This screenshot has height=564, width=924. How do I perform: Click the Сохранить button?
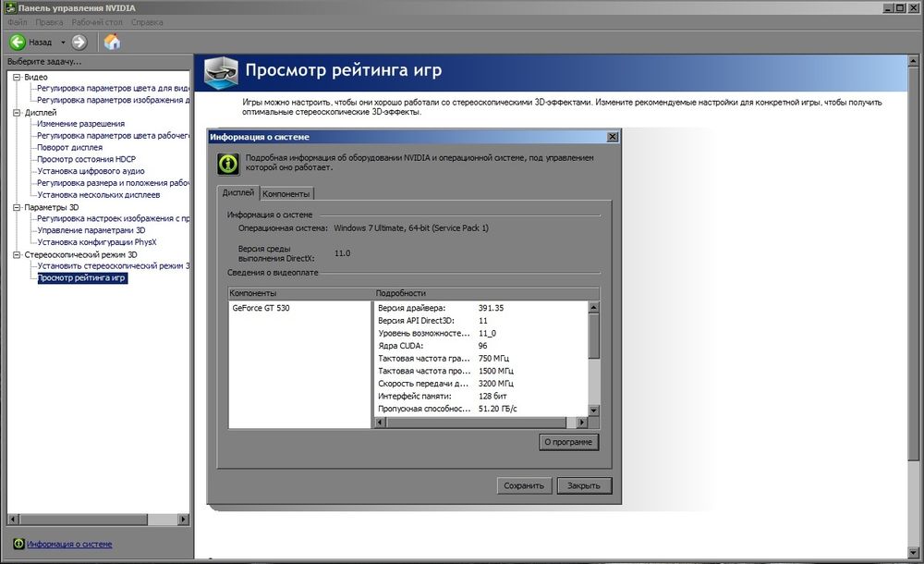pos(524,485)
